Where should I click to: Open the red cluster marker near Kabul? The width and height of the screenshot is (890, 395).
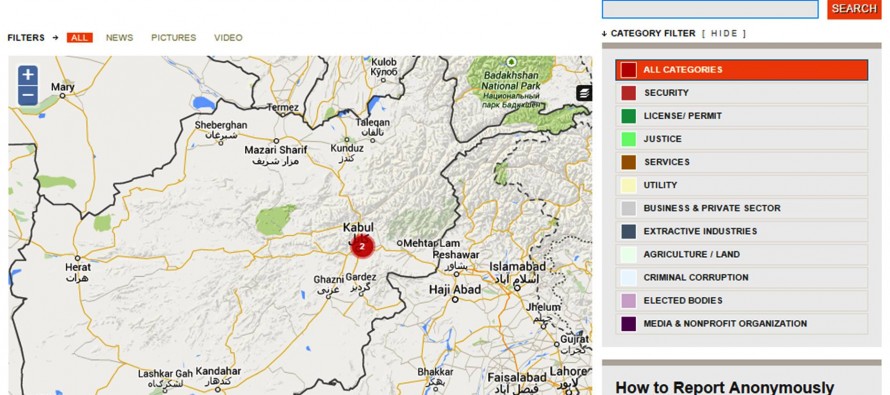click(x=362, y=247)
